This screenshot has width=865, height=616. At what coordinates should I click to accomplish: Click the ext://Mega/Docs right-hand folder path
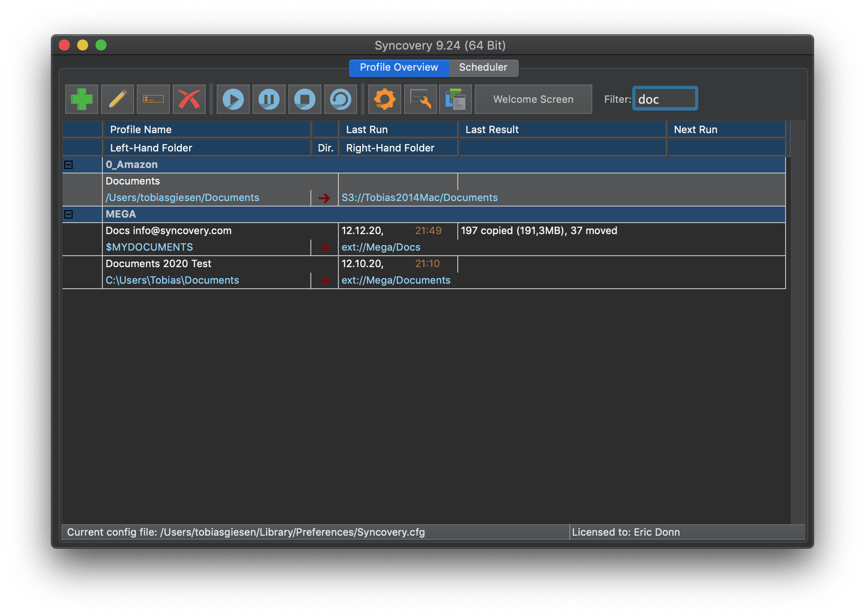coord(381,247)
